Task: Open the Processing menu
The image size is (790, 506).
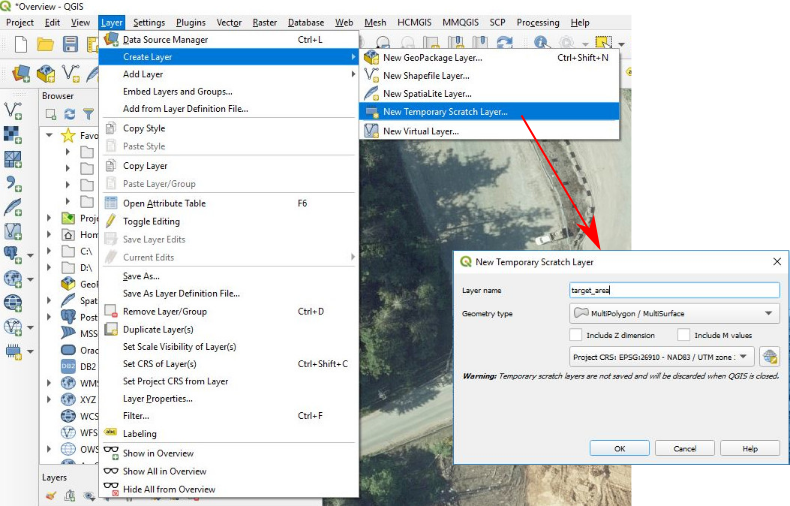Action: pyautogui.click(x=538, y=23)
